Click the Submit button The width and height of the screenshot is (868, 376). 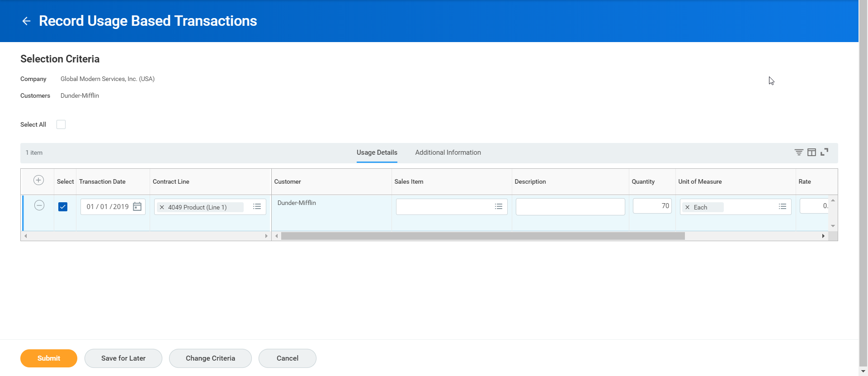coord(49,358)
